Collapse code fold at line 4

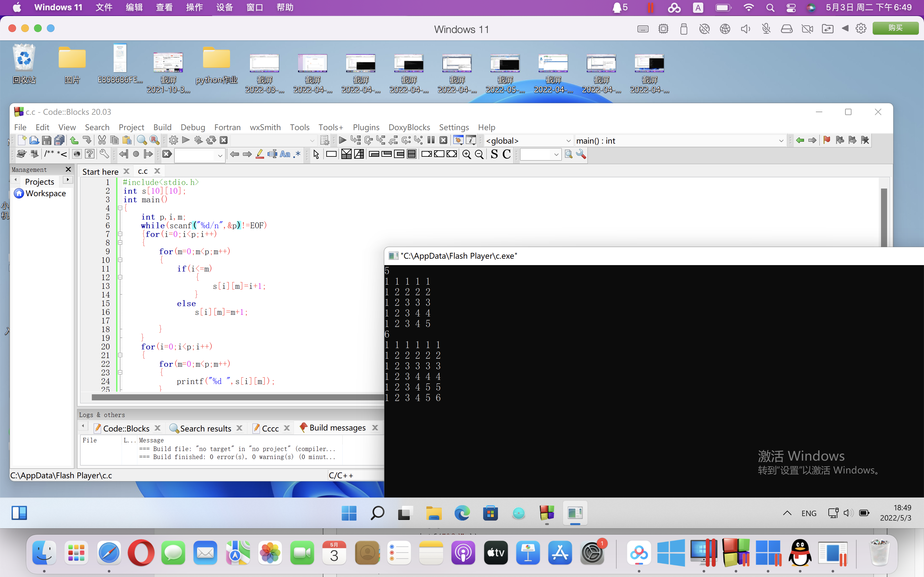click(120, 208)
